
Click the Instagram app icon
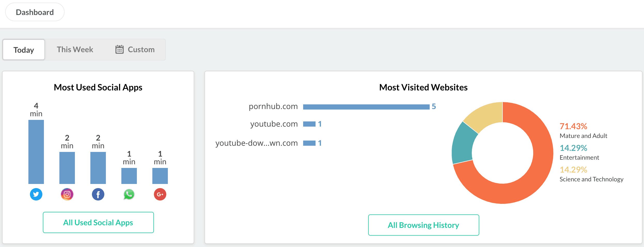(67, 194)
